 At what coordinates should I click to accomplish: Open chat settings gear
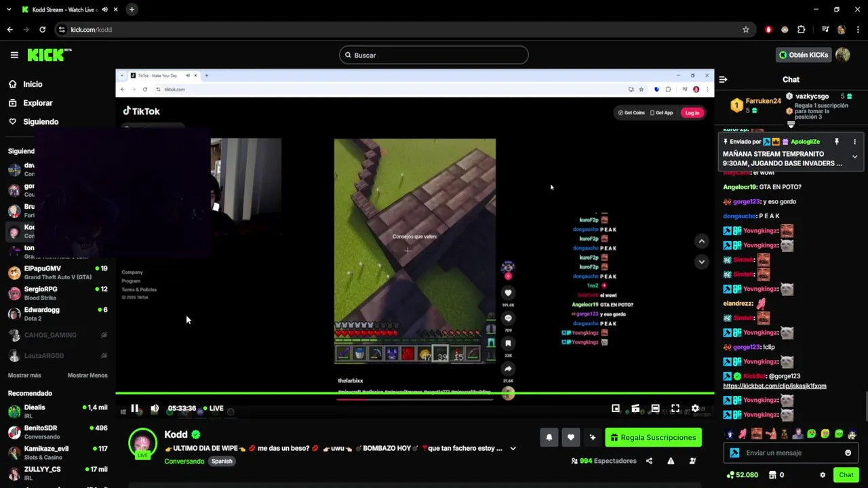click(823, 475)
